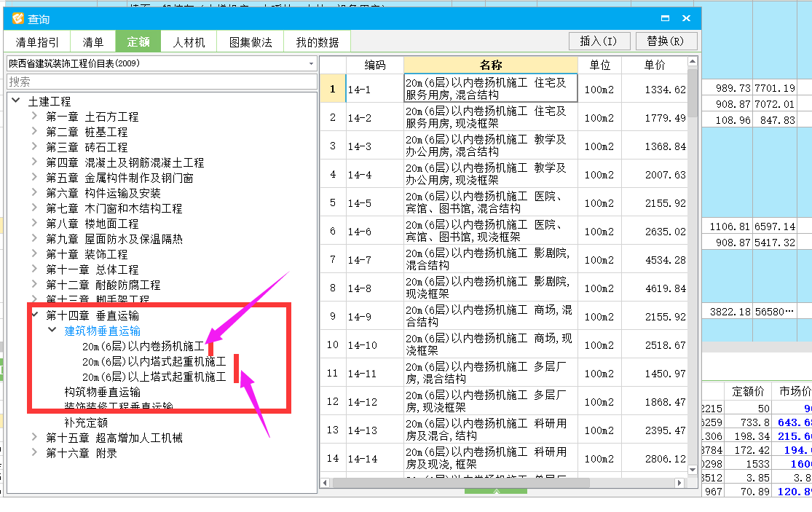
Task: Click the 插入(I) button
Action: 599,41
